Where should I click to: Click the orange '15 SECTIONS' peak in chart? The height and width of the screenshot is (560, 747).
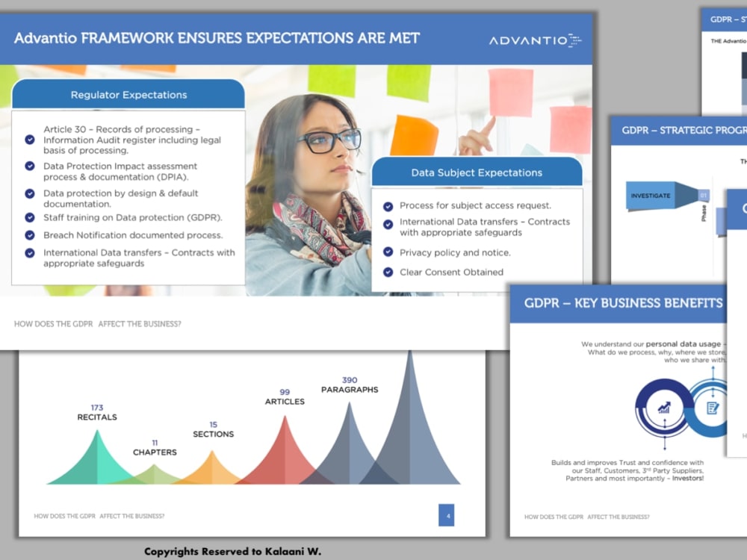click(212, 470)
